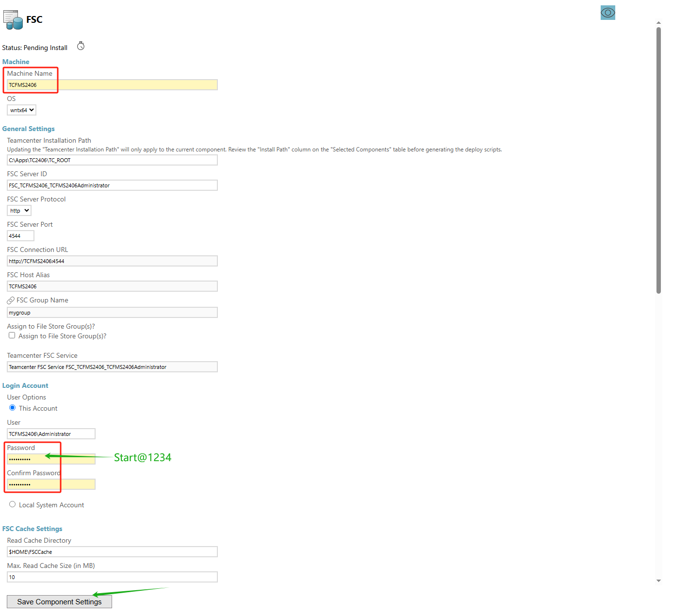Click the FSC Server Protocol label
Screen dimensions: 689x616
(x=36, y=199)
